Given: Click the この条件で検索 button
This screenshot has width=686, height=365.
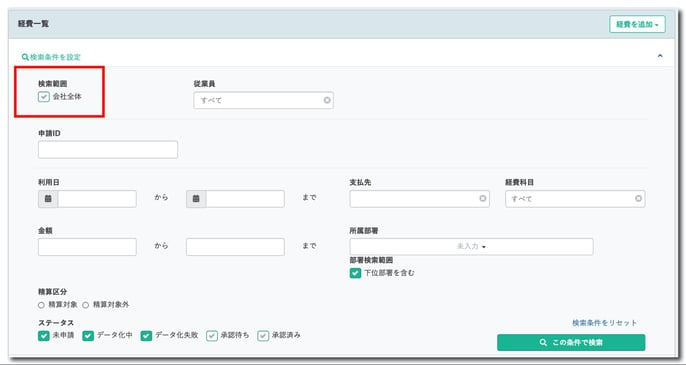Looking at the screenshot, I should coord(571,342).
